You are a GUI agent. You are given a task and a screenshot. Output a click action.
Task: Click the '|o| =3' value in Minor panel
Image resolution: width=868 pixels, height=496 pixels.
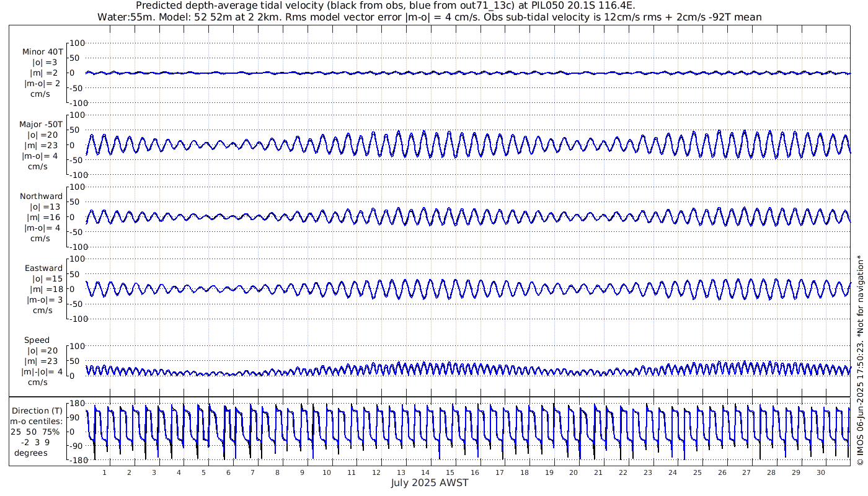(44, 63)
